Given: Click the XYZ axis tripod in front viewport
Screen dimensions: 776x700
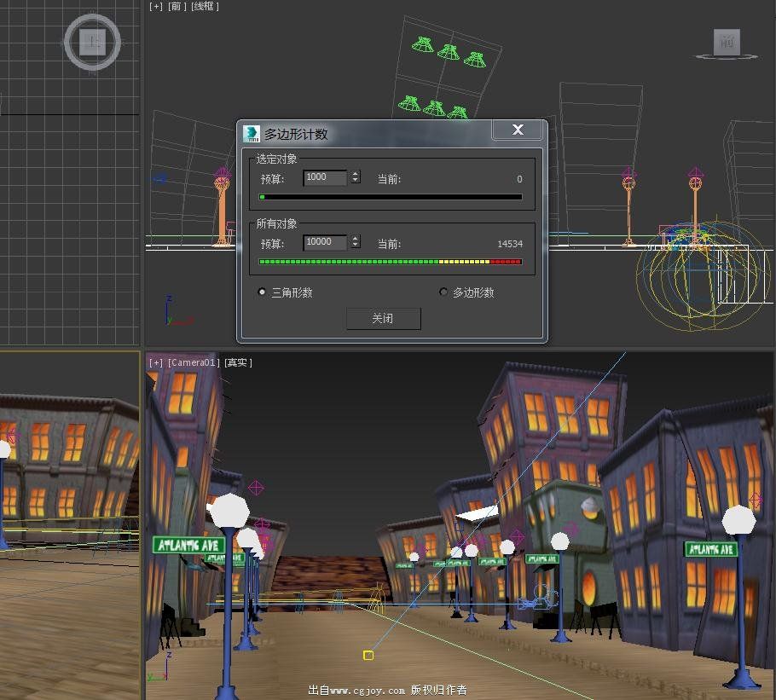Looking at the screenshot, I should (176, 313).
